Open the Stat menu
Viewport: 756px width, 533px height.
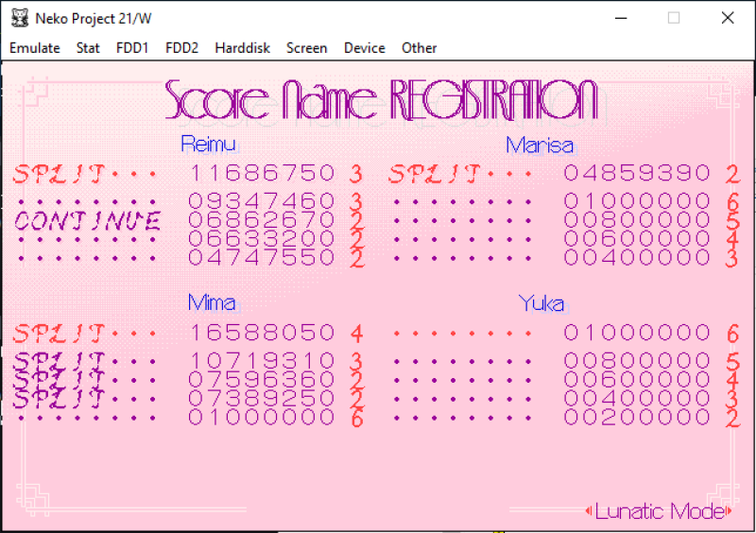[88, 48]
